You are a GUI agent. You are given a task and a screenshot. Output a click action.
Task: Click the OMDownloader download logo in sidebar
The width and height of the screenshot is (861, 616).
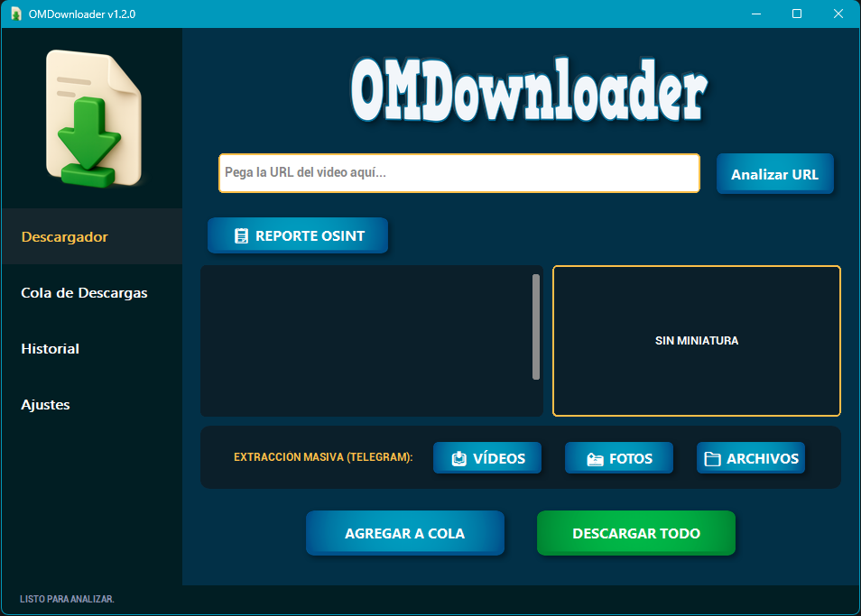click(x=93, y=118)
